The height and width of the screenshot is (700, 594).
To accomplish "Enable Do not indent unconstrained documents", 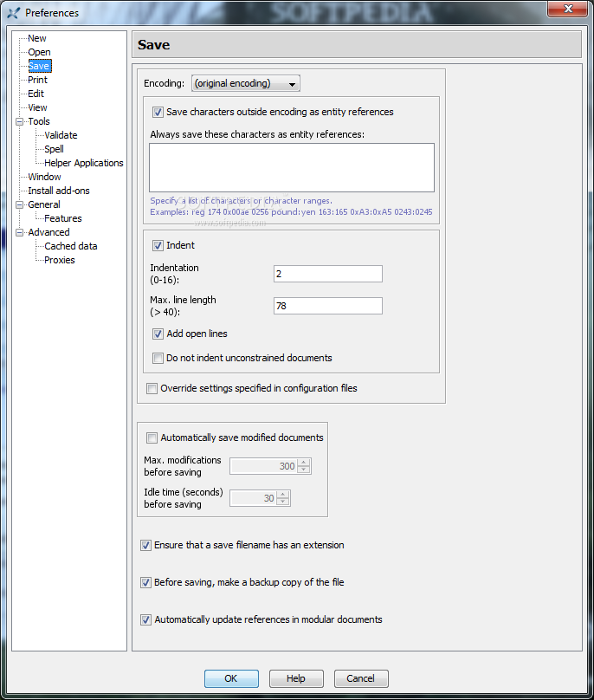I will 158,358.
